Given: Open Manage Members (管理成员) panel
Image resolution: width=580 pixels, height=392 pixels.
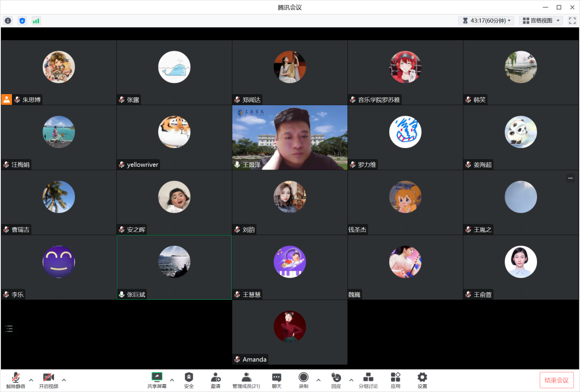Looking at the screenshot, I should coord(246,380).
